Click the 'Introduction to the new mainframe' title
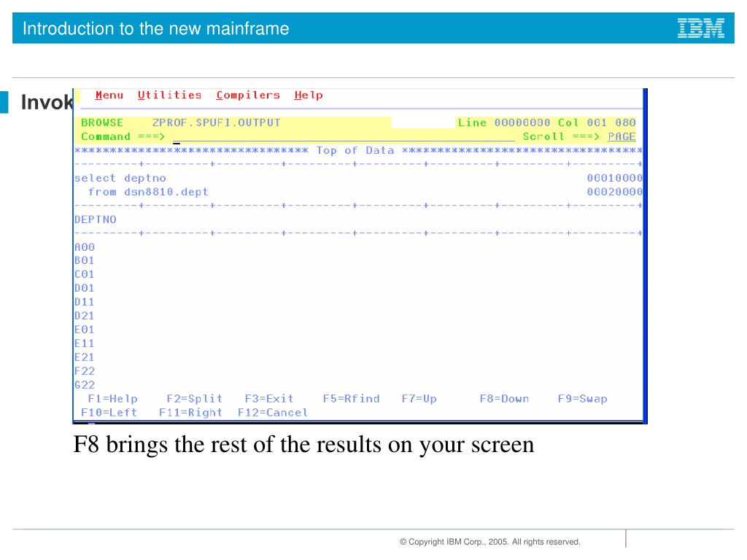This screenshot has width=747, height=560. pyautogui.click(x=156, y=28)
